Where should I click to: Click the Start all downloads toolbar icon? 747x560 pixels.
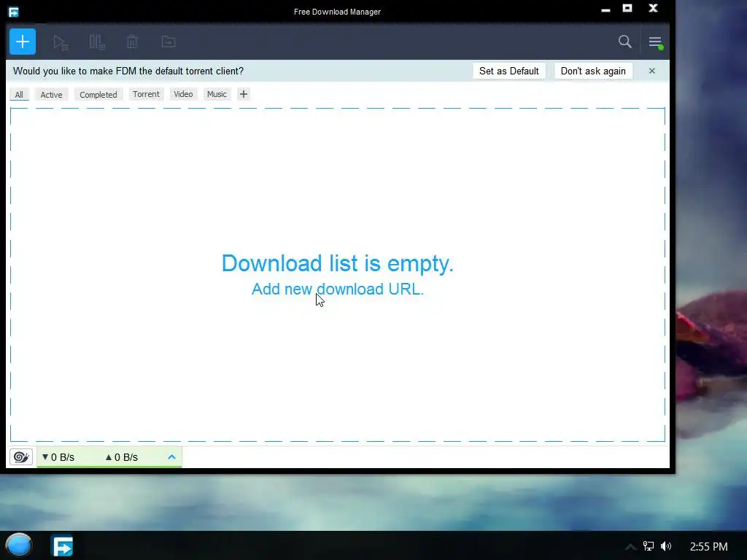(x=61, y=42)
